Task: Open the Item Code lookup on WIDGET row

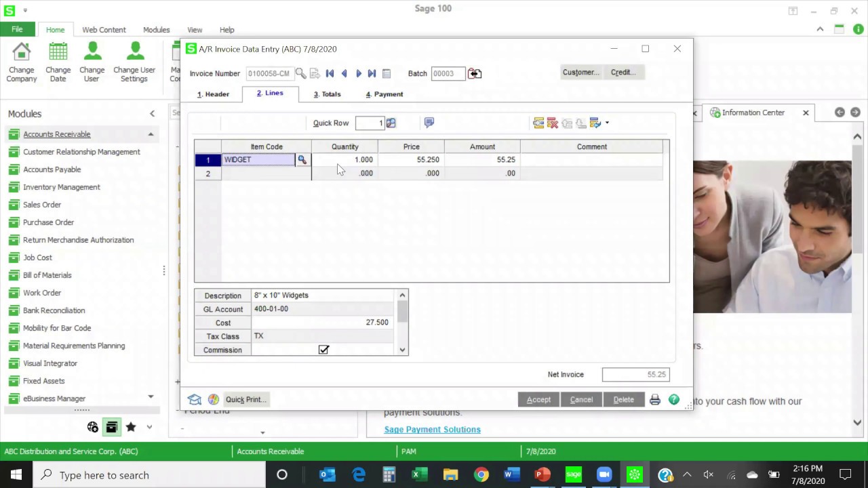Action: click(x=302, y=160)
